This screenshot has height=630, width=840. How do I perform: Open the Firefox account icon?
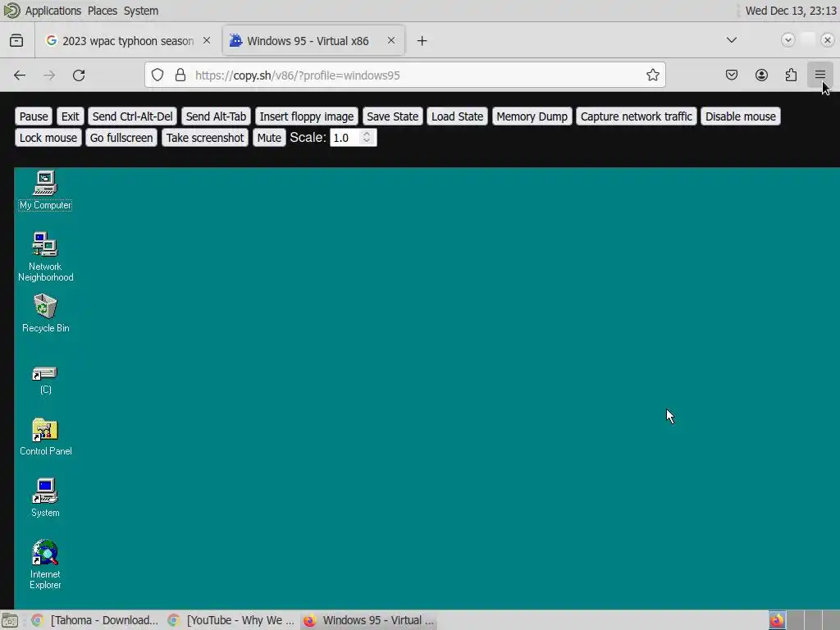pos(761,75)
